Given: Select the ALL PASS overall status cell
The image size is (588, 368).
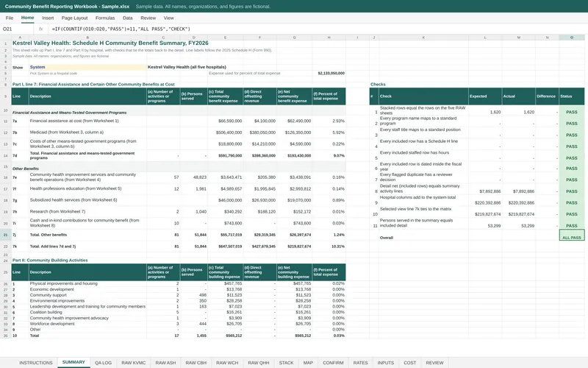Looking at the screenshot, I should tap(572, 235).
